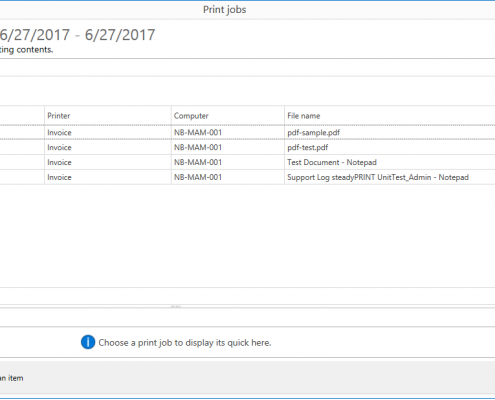The height and width of the screenshot is (400, 495).
Task: Click the blue info icon
Action: click(88, 342)
